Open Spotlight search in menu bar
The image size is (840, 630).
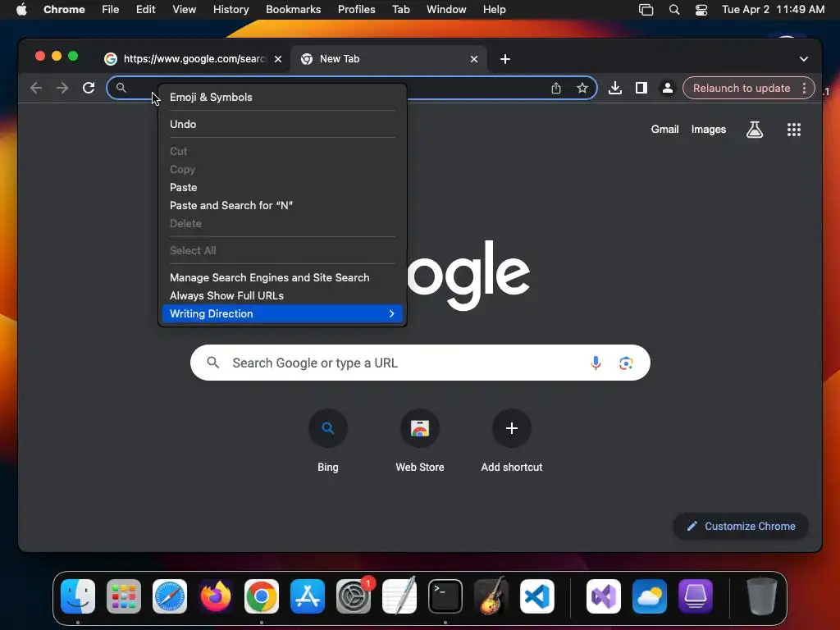point(674,10)
